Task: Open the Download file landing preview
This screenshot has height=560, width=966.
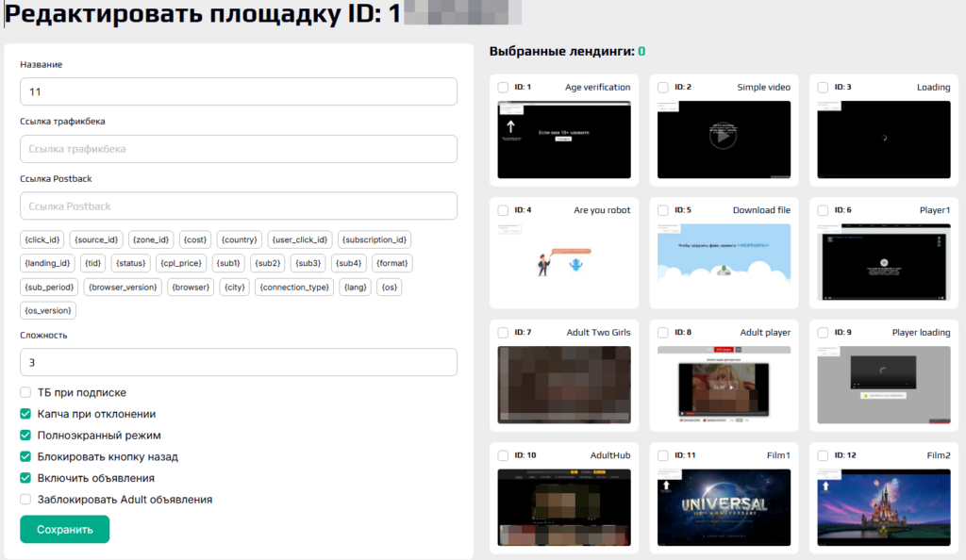Action: 724,262
